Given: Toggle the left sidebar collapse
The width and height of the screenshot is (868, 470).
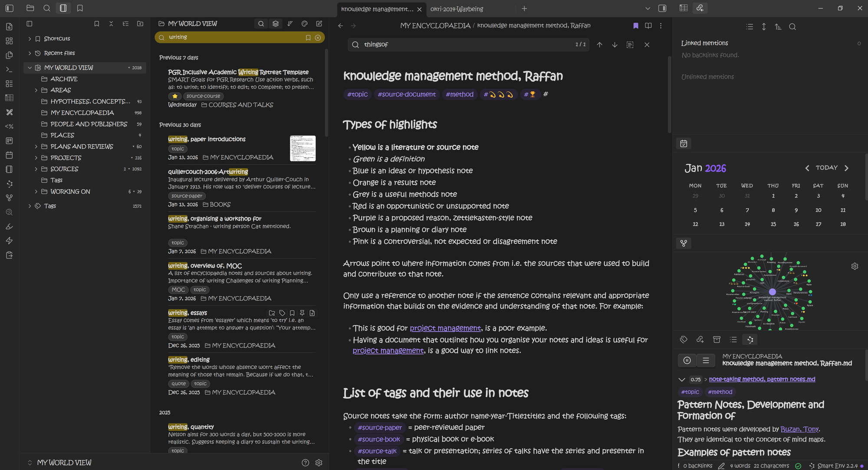Looking at the screenshot, I should pyautogui.click(x=9, y=8).
